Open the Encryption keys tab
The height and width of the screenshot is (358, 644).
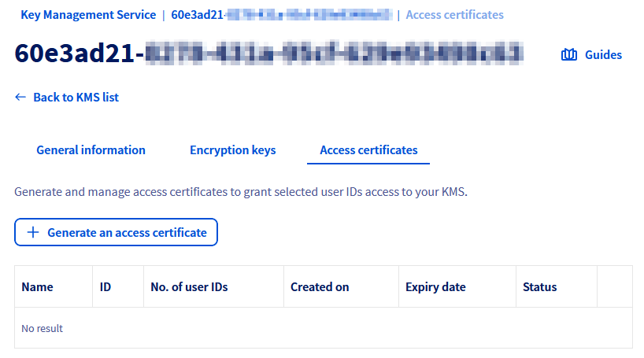coord(232,150)
